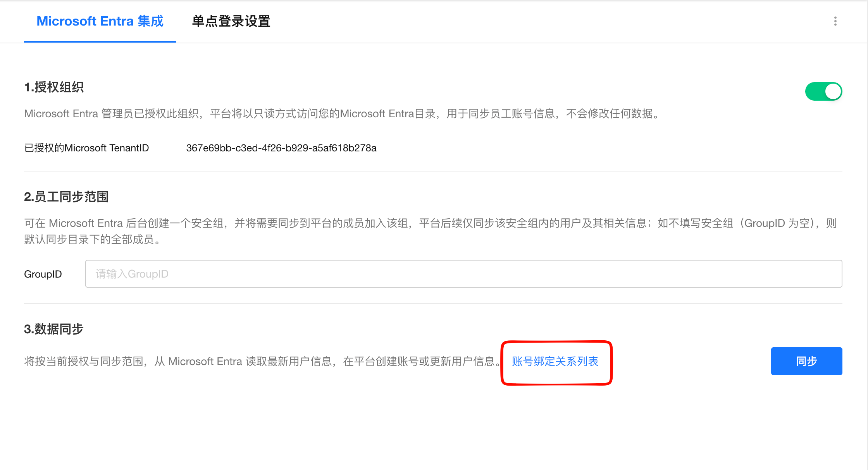The image size is (868, 470).
Task: Click the security group sync scope description
Action: point(431,231)
